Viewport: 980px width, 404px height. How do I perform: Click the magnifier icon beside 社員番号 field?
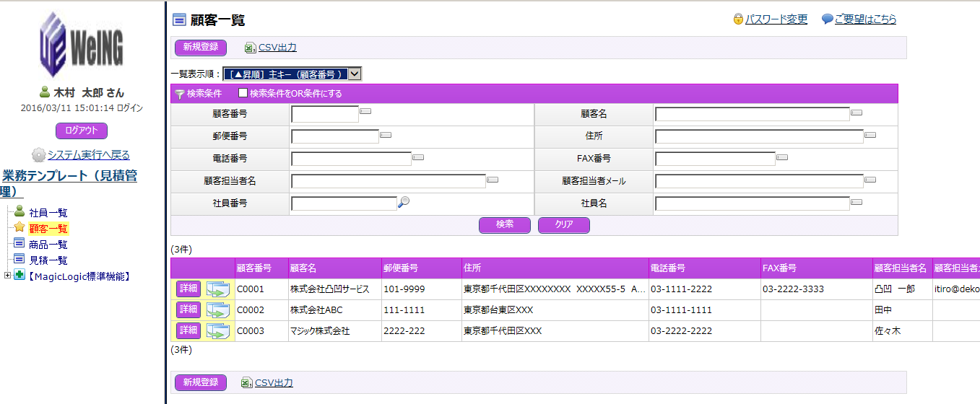pos(404,203)
